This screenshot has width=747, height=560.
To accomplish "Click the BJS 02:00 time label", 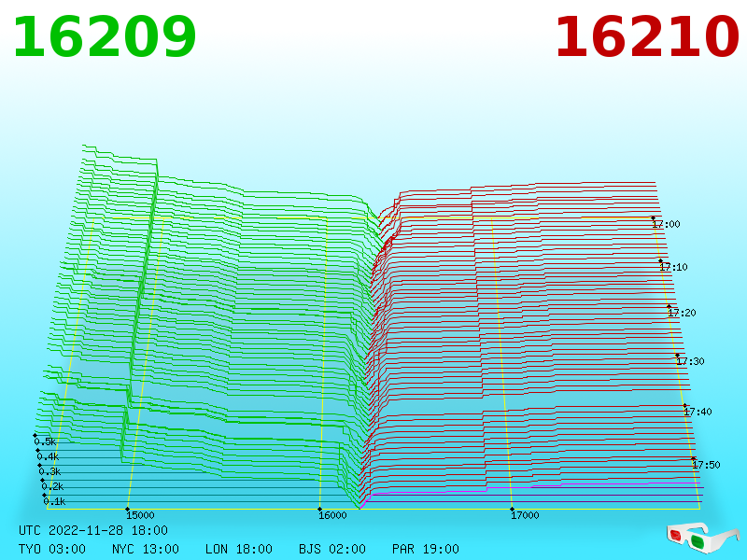I will [x=332, y=549].
